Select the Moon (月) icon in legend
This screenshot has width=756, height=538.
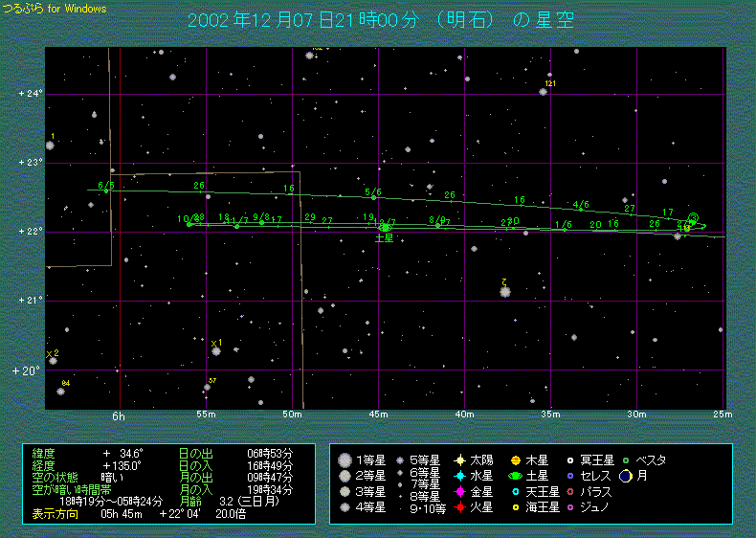(x=625, y=476)
